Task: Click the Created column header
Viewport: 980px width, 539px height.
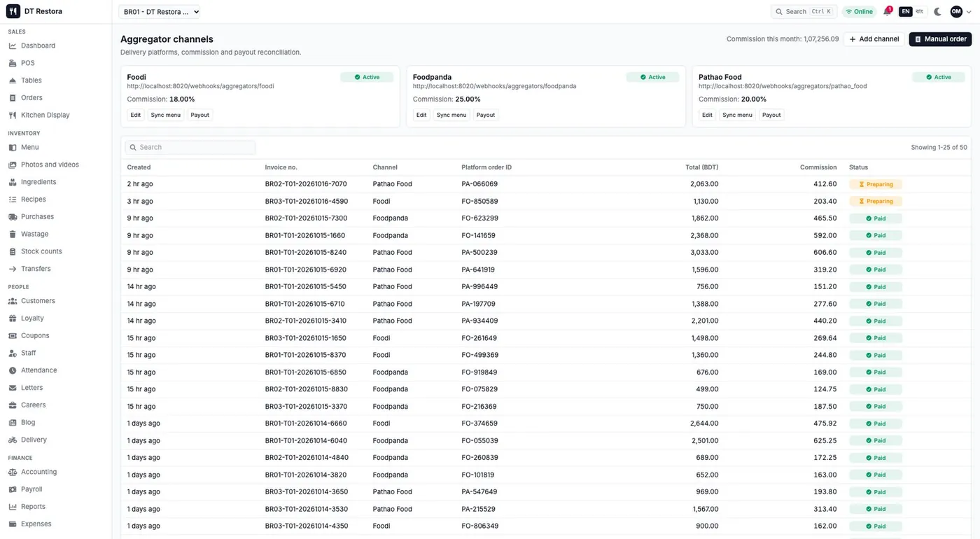Action: (139, 167)
